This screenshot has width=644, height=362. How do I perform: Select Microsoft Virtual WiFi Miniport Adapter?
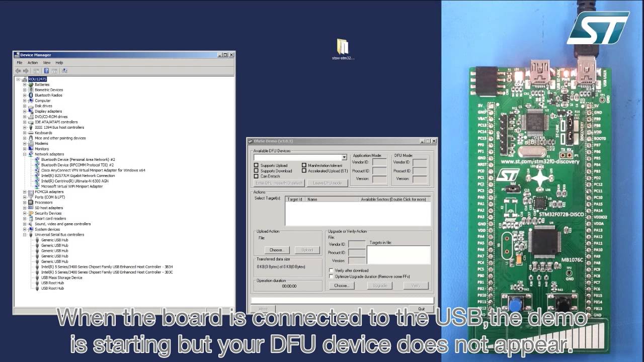point(72,187)
